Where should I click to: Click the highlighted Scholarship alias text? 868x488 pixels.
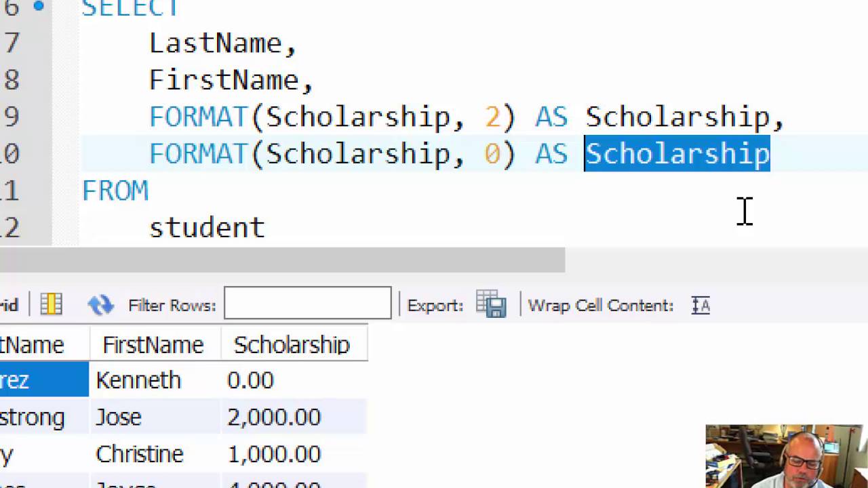coord(677,154)
